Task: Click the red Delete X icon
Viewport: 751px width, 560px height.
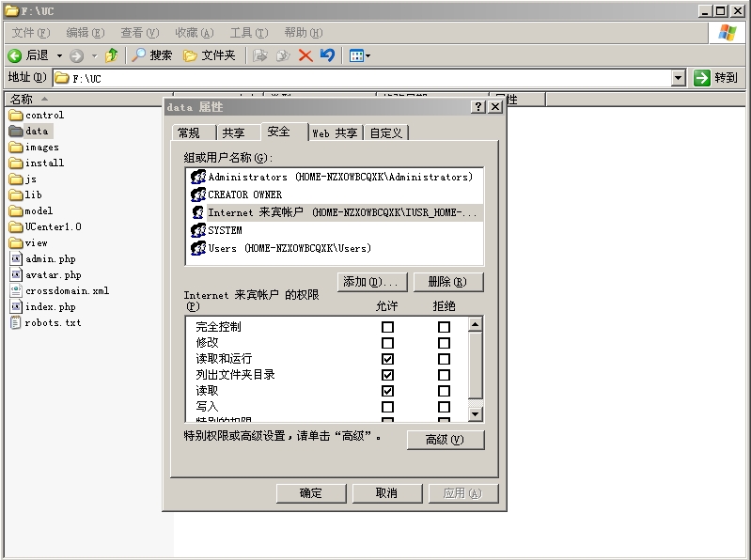Action: (305, 55)
